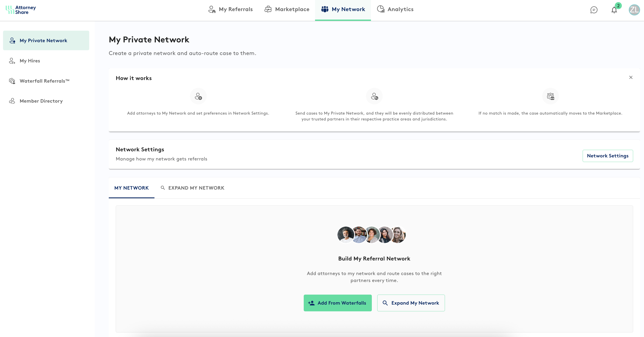Open My Hires in sidebar
The image size is (644, 337).
(30, 61)
